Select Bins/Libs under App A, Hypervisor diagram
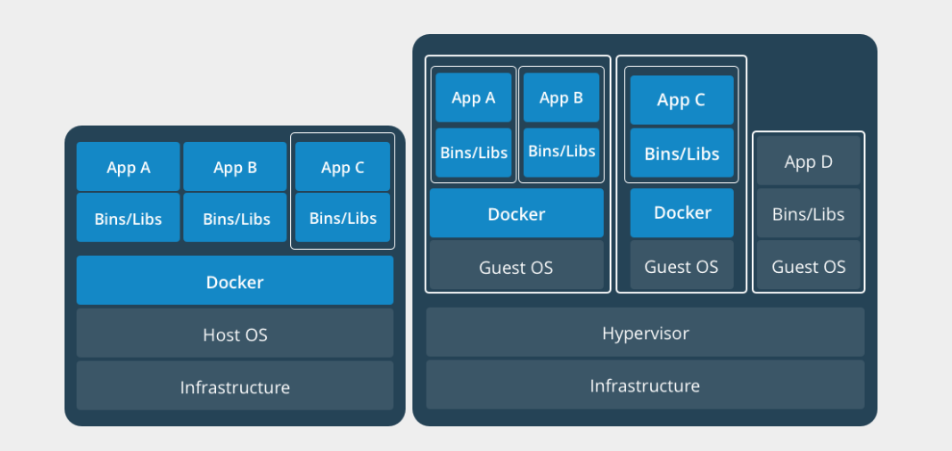952x451 pixels. click(x=474, y=152)
